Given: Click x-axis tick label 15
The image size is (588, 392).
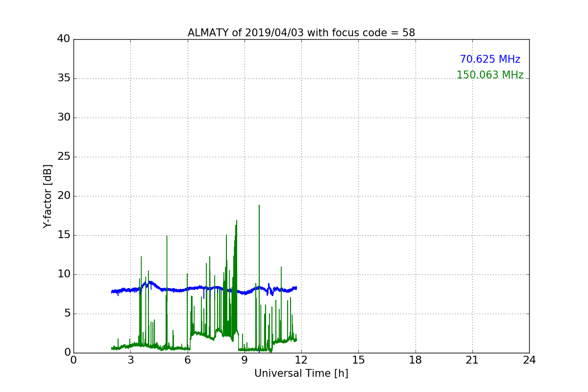Looking at the screenshot, I should coord(358,360).
